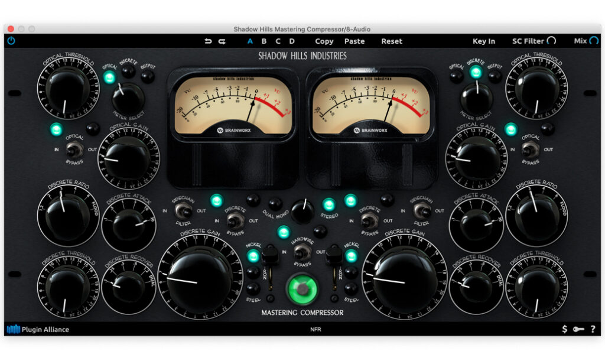Flip the left Optical Bypass switch
The height and width of the screenshot is (364, 605).
[74, 149]
